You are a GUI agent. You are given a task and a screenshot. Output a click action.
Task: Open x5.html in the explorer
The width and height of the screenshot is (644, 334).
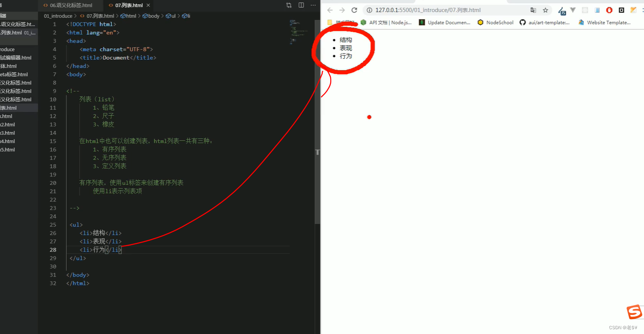coord(7,149)
